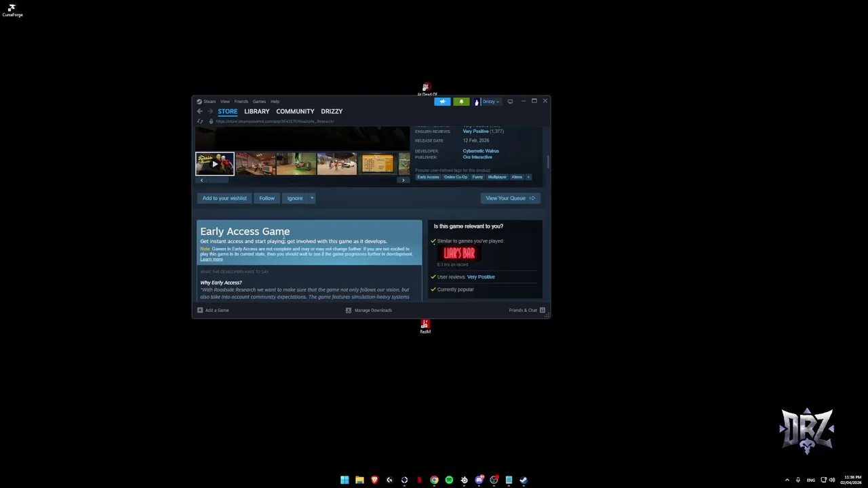The image size is (868, 488).
Task: Click the Manage Downloads icon
Action: coord(349,310)
